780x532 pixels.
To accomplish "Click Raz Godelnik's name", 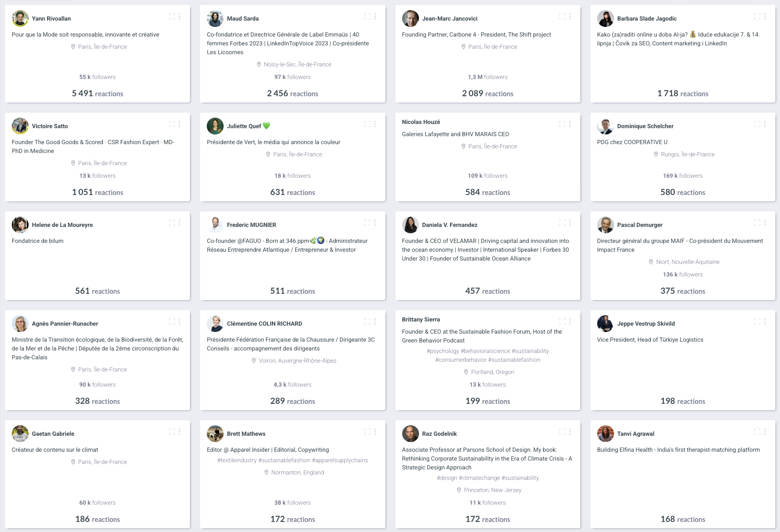I will click(439, 434).
